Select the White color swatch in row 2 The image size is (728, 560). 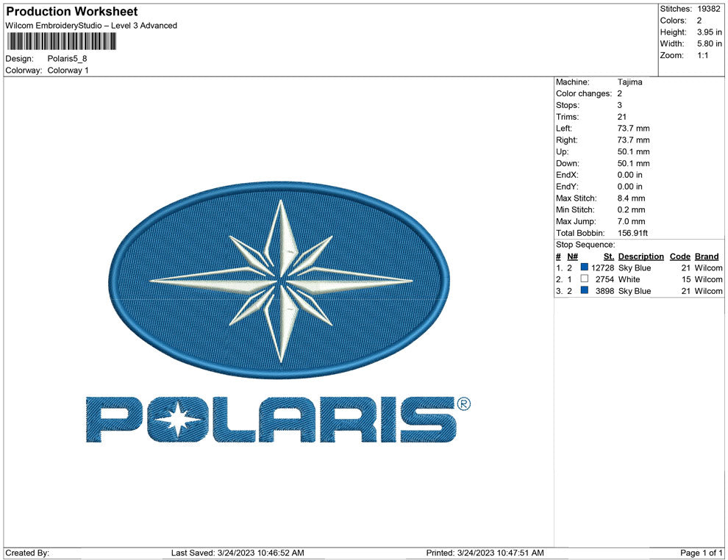tap(585, 279)
